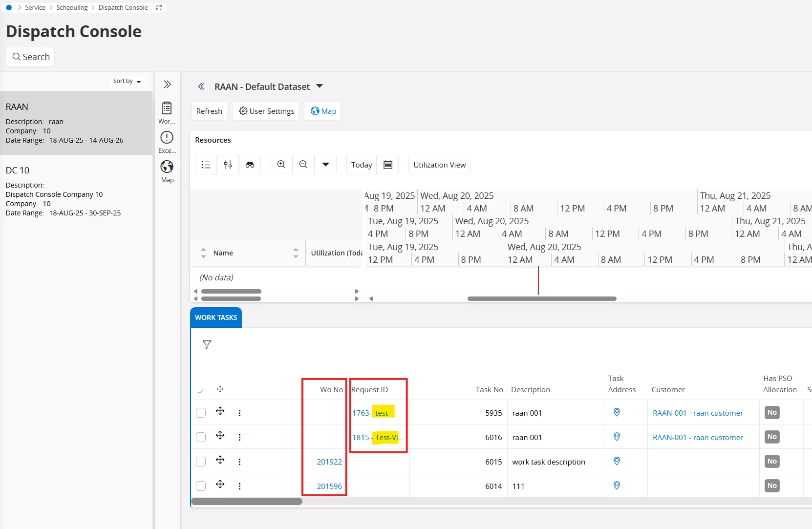Select the DC 10 dataset card

(76, 191)
